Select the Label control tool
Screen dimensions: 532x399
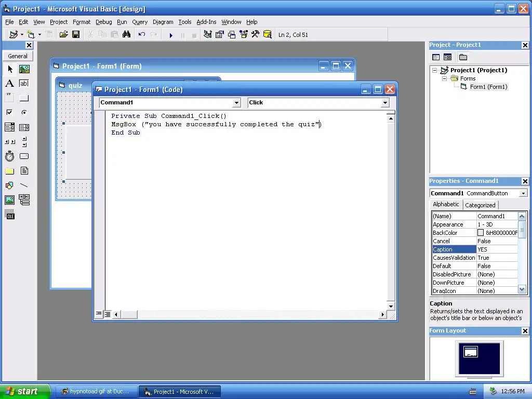tap(10, 84)
